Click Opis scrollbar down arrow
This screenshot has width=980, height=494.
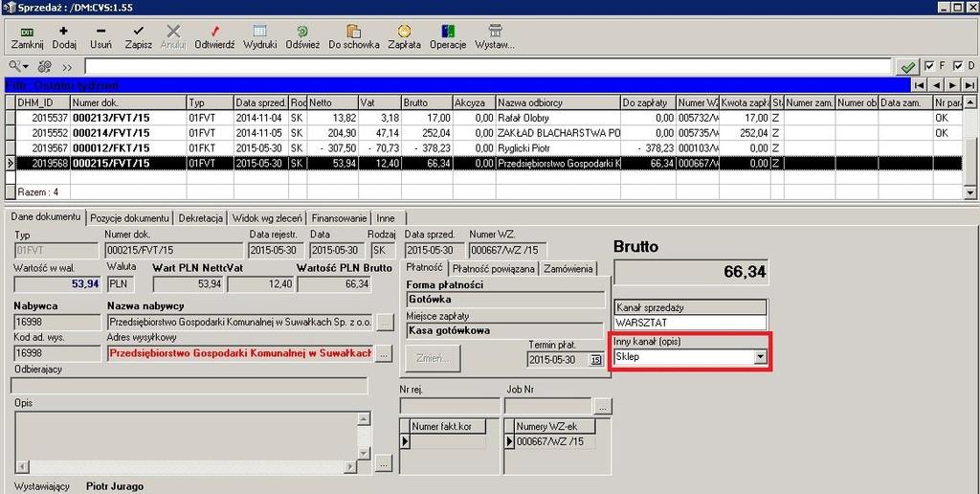coord(363,454)
